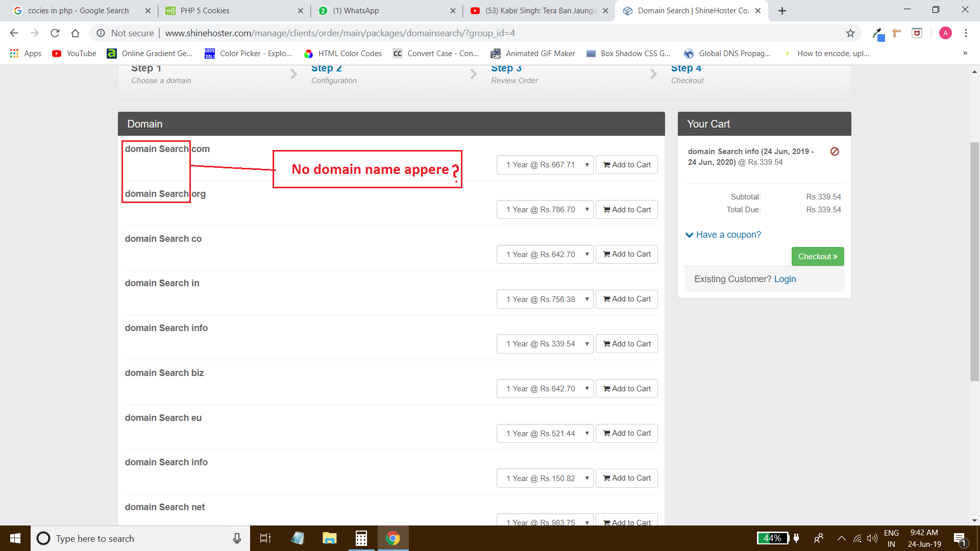View the Not secure site info
Viewport: 980px width, 551px height.
click(x=125, y=33)
